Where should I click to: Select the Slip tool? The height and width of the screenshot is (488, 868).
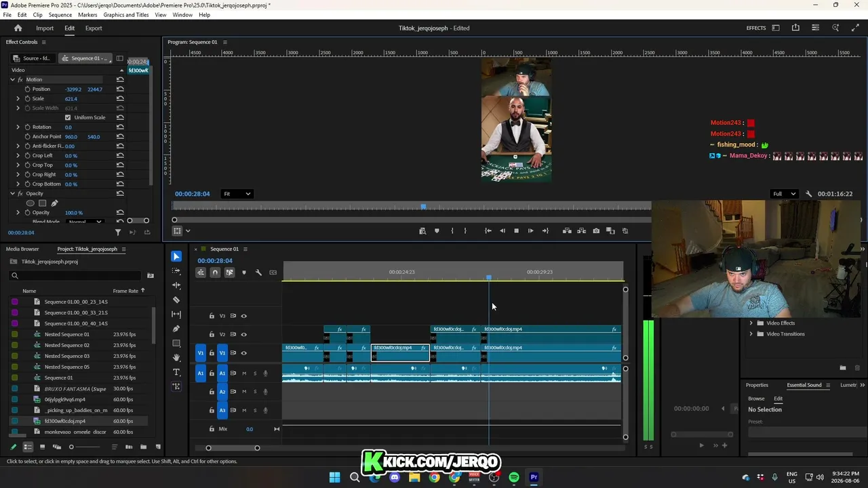coord(176,314)
